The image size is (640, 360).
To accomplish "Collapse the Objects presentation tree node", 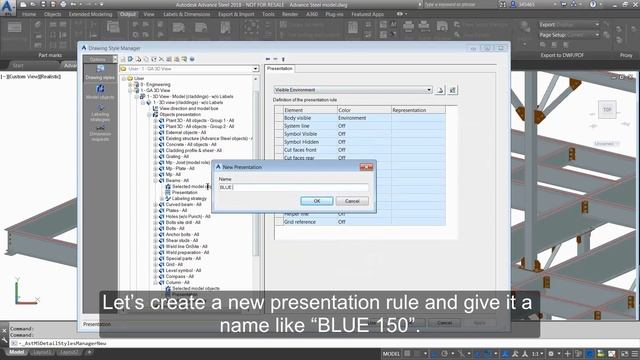I will click(149, 115).
